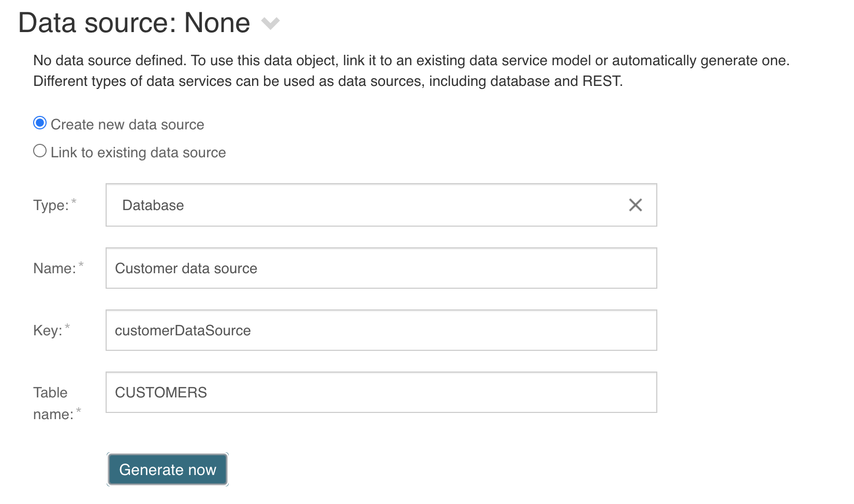Image resolution: width=854 pixels, height=504 pixels.
Task: Click the Table name field showing CUSTOMERS
Action: coord(362,392)
